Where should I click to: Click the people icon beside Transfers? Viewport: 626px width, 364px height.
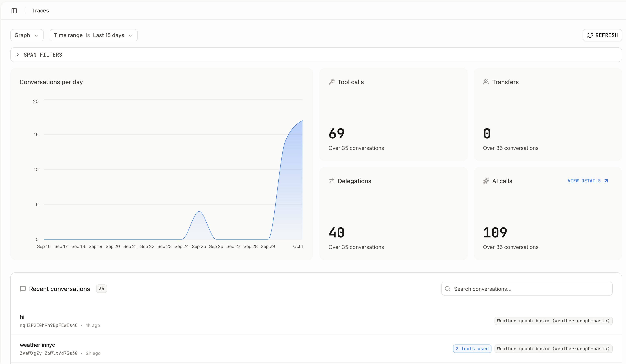(x=486, y=82)
